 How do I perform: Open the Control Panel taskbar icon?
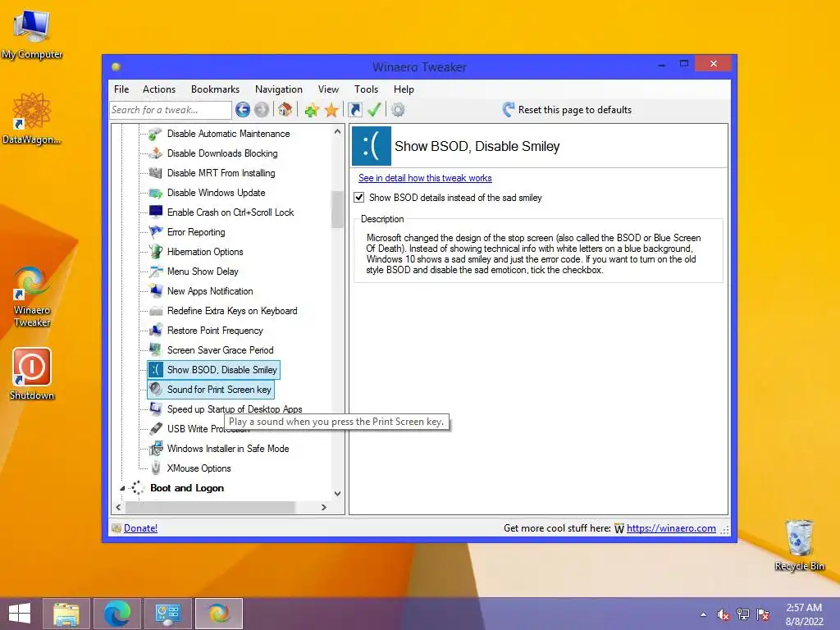(167, 614)
